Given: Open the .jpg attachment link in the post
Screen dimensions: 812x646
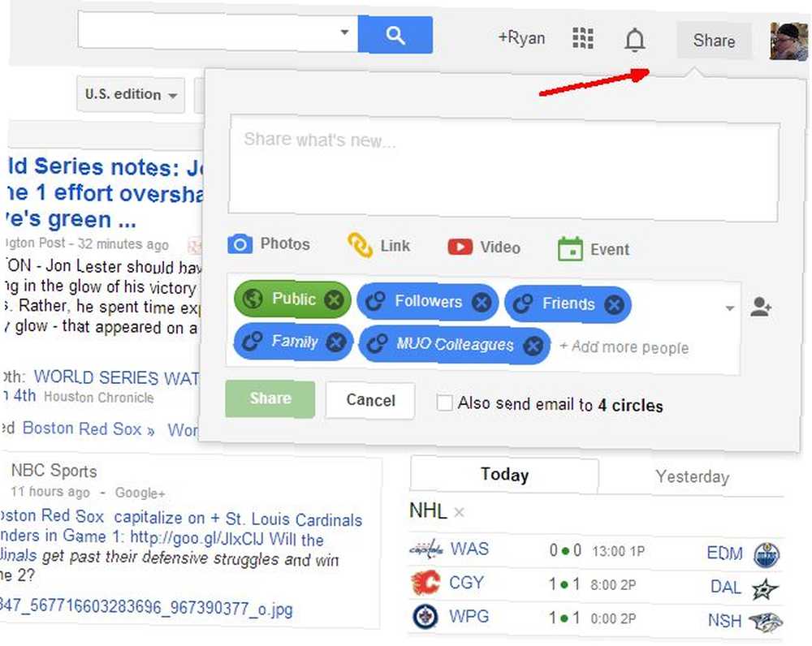Looking at the screenshot, I should click(146, 607).
